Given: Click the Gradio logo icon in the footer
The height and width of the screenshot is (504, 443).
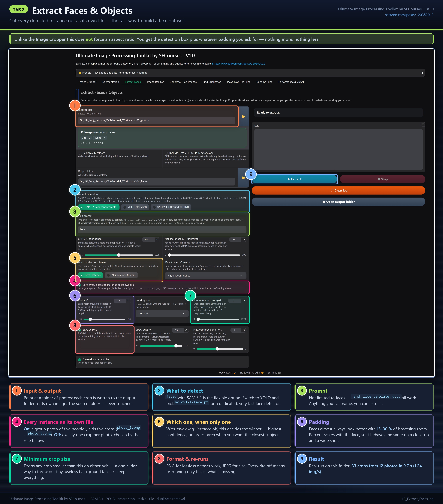Looking at the screenshot, I should (x=262, y=373).
